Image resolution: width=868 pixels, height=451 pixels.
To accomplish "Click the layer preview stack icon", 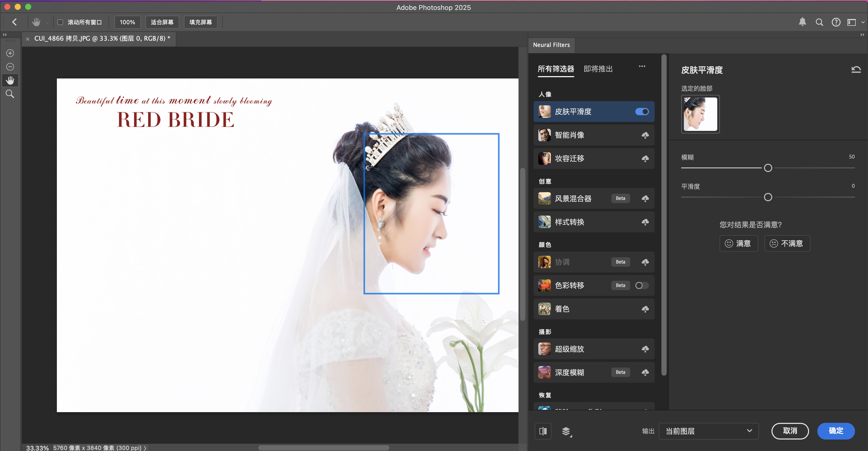I will pos(566,431).
